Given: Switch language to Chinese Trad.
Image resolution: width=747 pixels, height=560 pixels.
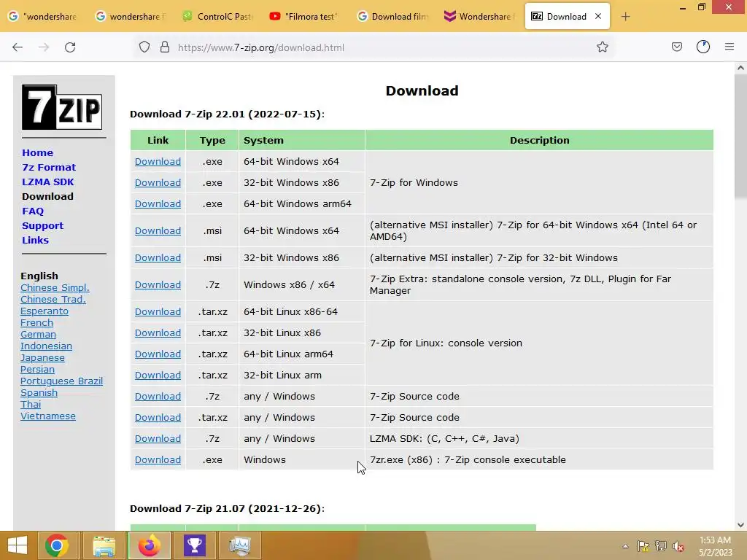Looking at the screenshot, I should coord(53,299).
